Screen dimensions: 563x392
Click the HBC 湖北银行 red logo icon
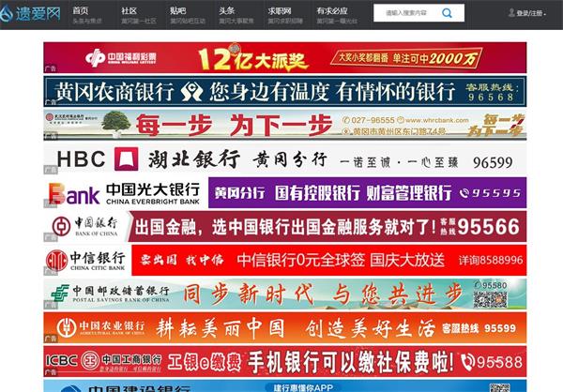click(126, 158)
